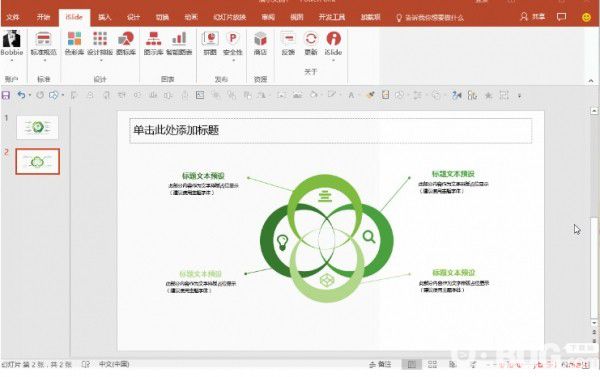This screenshot has height=377, width=600.
Task: Click the cube icon in bottom circle
Action: pos(327,281)
